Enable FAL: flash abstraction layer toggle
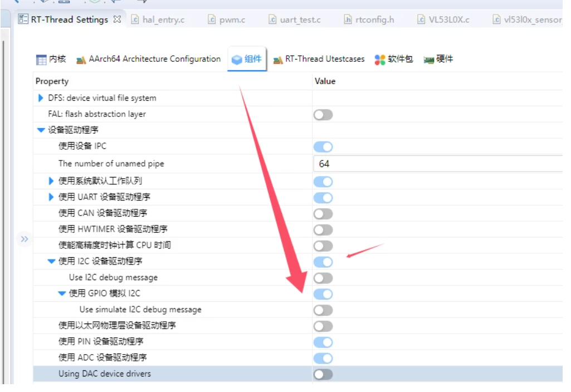Viewport: 571px width, 392px height. [323, 115]
